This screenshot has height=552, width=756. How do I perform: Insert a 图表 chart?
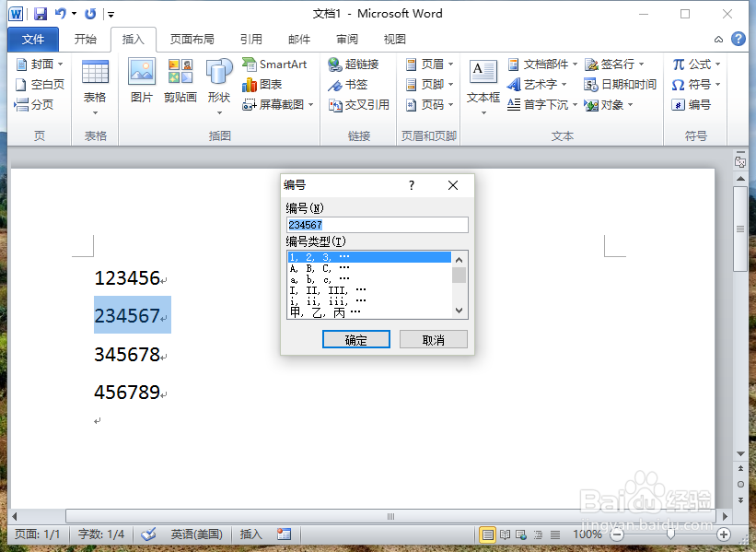263,84
